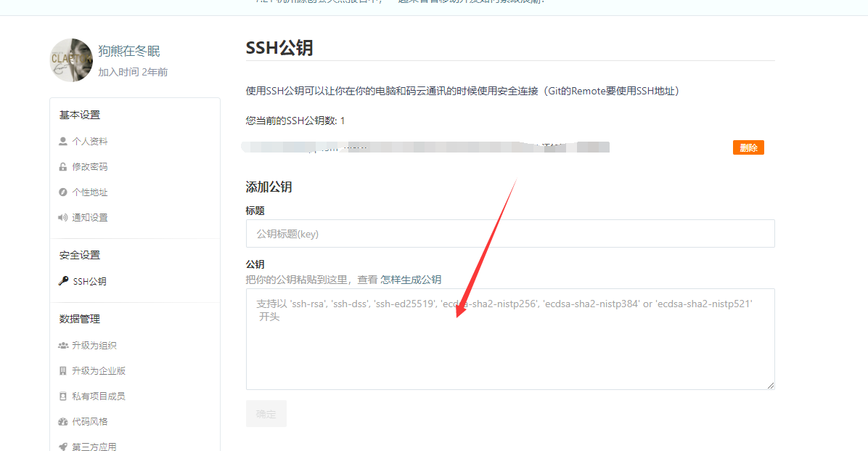The image size is (868, 451).
Task: Click the 您当前的SSH公钥数: 1 text
Action: [x=295, y=121]
